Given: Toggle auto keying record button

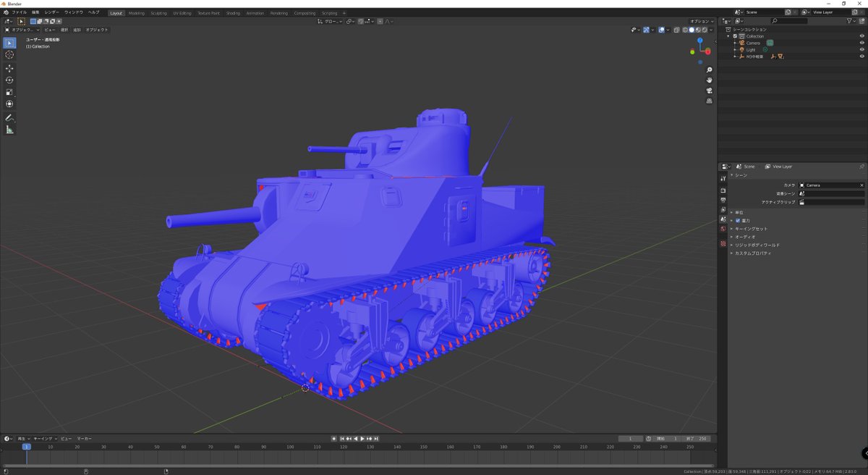Looking at the screenshot, I should click(333, 439).
